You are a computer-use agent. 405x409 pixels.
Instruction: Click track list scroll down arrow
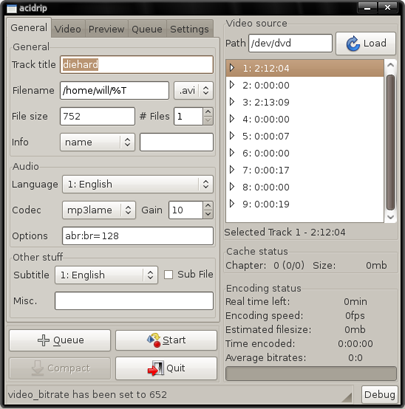pyautogui.click(x=390, y=217)
